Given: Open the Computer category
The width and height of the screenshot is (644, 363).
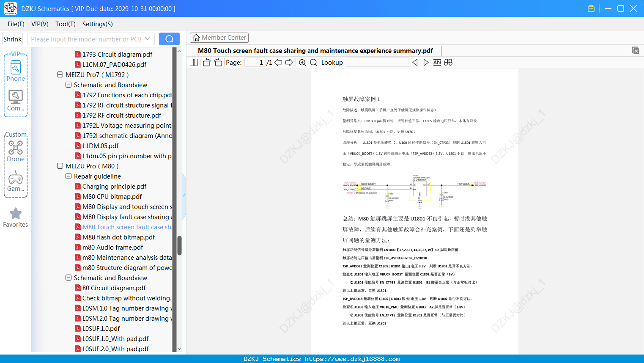Looking at the screenshot, I should click(16, 101).
